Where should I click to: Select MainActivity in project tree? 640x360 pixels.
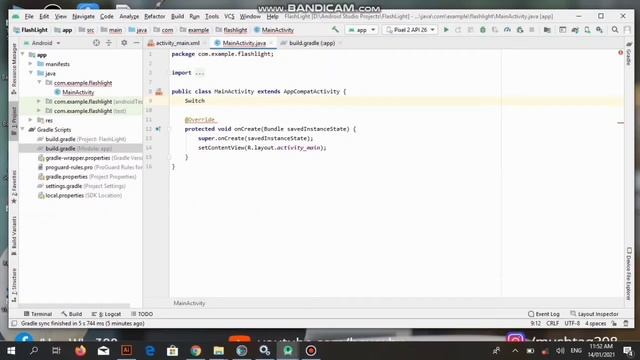tap(78, 92)
